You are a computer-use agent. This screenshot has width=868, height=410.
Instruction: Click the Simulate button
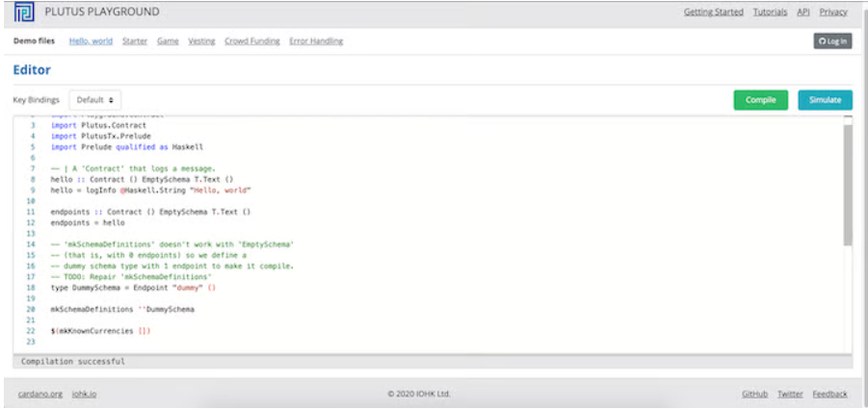click(825, 100)
